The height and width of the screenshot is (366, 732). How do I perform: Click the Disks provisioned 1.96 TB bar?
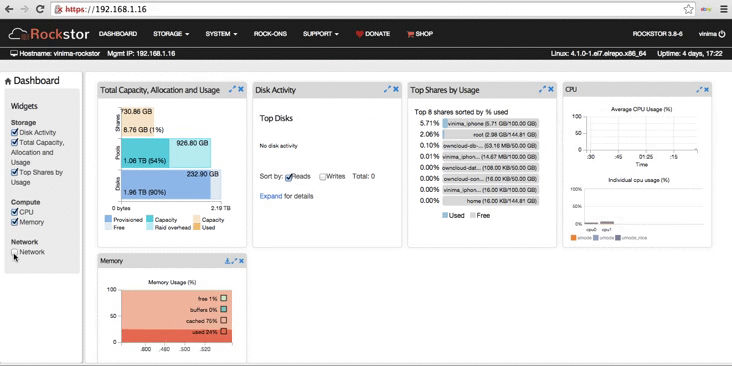click(x=166, y=184)
